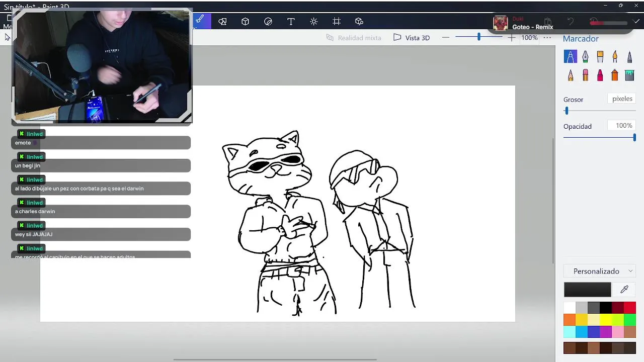Choose the pale yellow color swatch
Viewport: 644px width, 362px height.
click(594, 320)
